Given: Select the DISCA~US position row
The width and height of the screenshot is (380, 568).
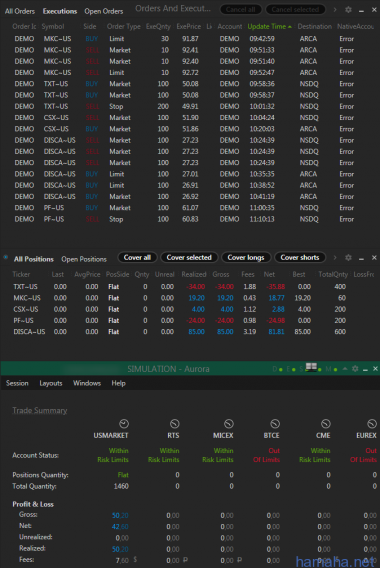Looking at the screenshot, I should [190, 331].
